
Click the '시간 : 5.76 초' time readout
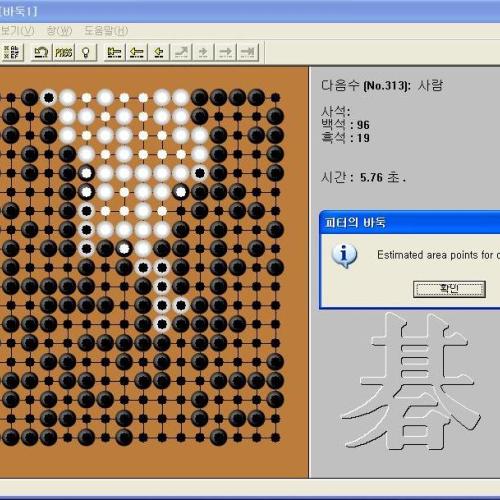point(363,177)
